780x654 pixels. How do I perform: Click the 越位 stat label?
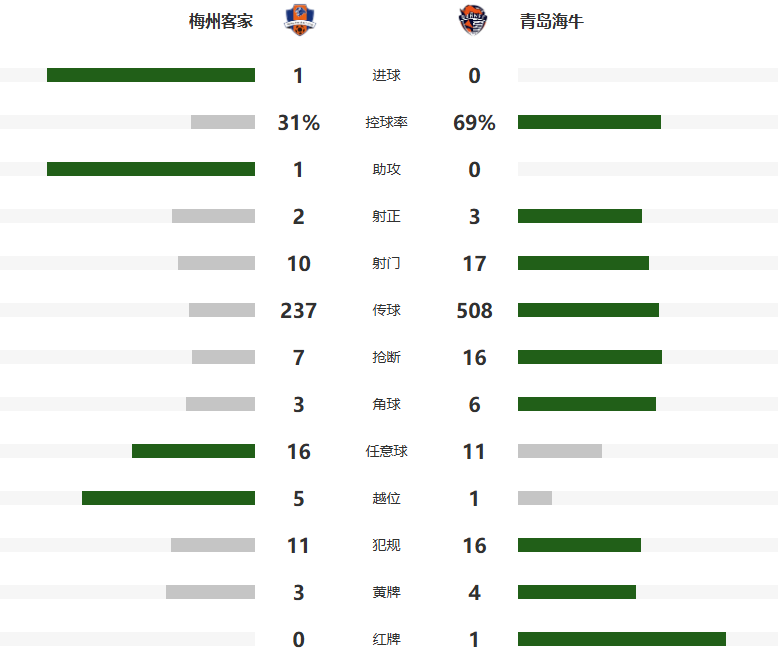(386, 499)
